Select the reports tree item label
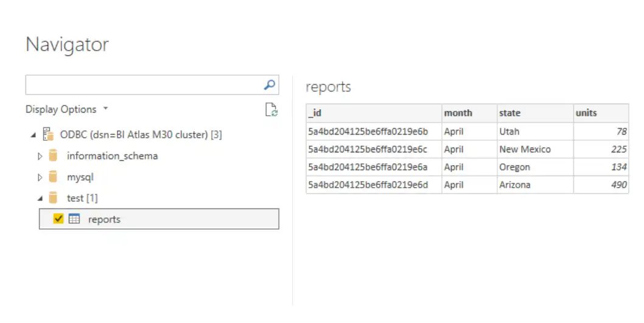644x323 pixels. [104, 219]
